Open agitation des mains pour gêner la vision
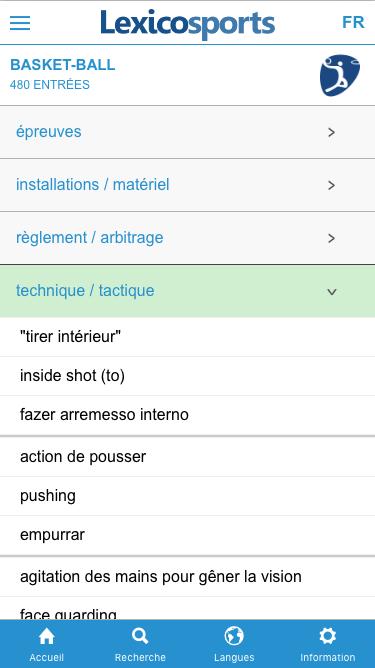The height and width of the screenshot is (668, 375). click(188, 577)
